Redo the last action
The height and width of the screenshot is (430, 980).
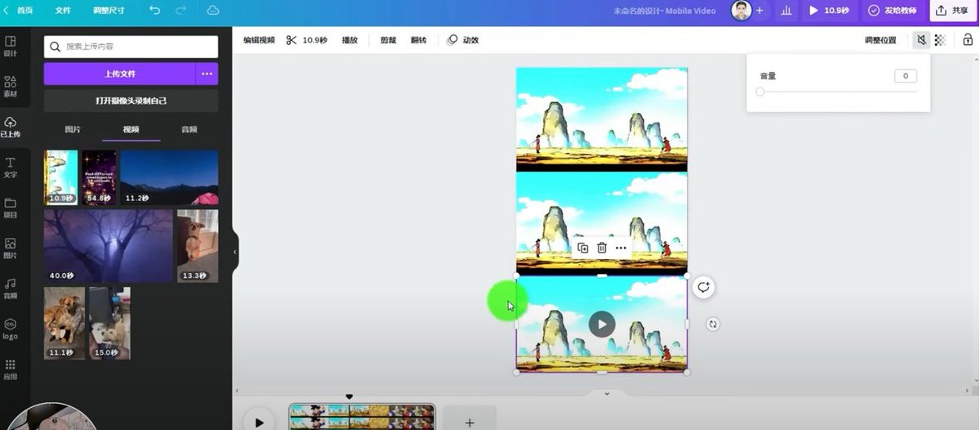tap(181, 11)
